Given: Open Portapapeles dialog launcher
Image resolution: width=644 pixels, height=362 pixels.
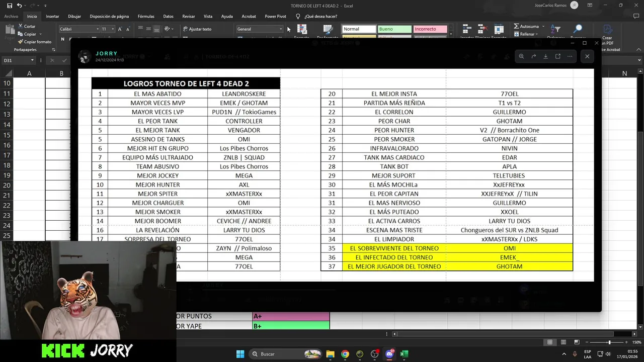Looking at the screenshot, I should click(x=55, y=50).
